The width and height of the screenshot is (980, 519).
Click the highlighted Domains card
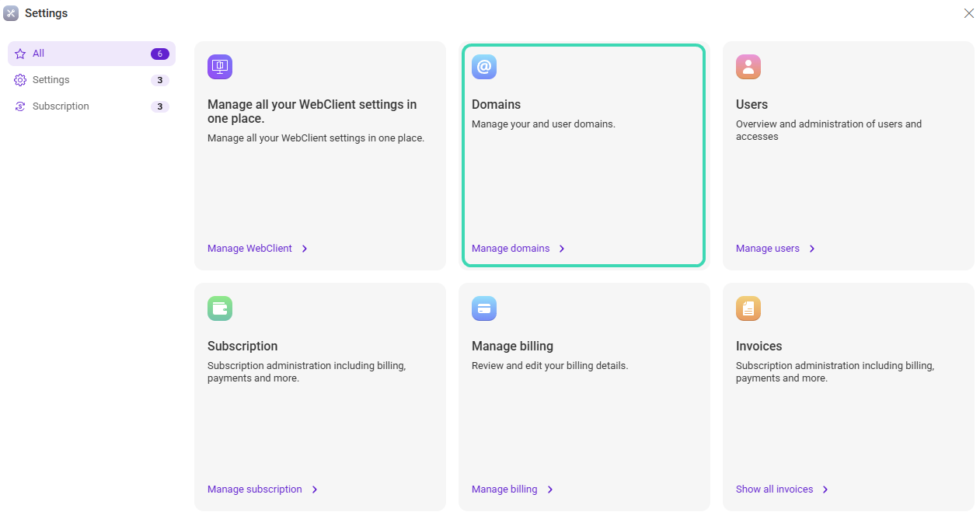click(584, 155)
